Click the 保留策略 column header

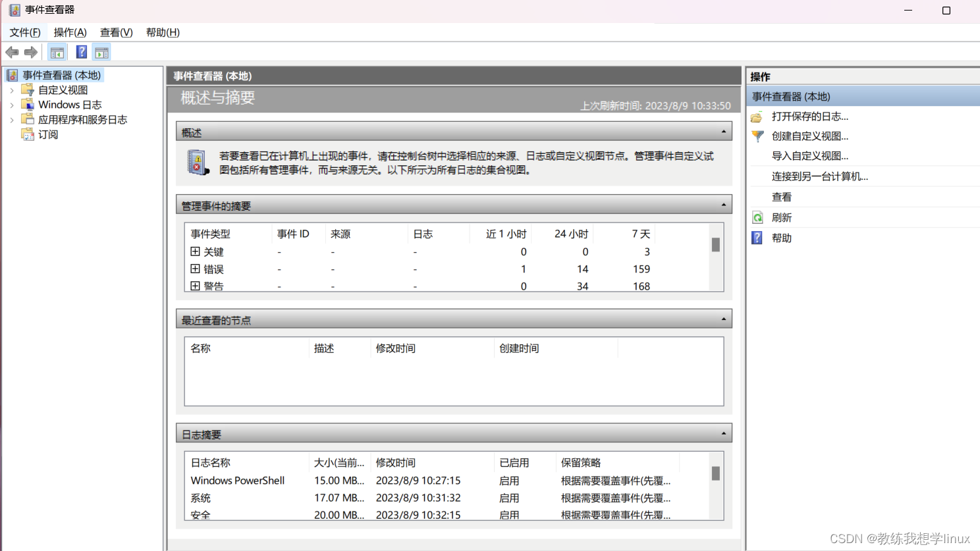coord(580,463)
